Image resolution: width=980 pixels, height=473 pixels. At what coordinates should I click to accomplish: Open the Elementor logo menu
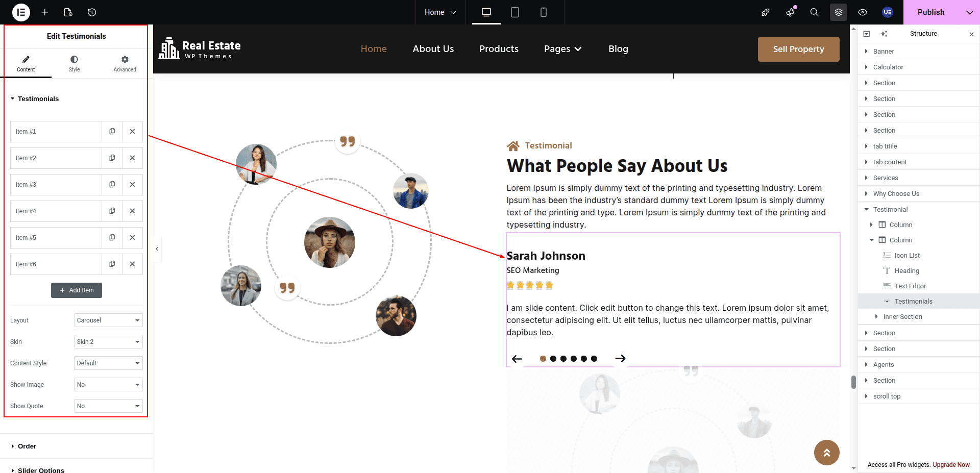pyautogui.click(x=21, y=12)
